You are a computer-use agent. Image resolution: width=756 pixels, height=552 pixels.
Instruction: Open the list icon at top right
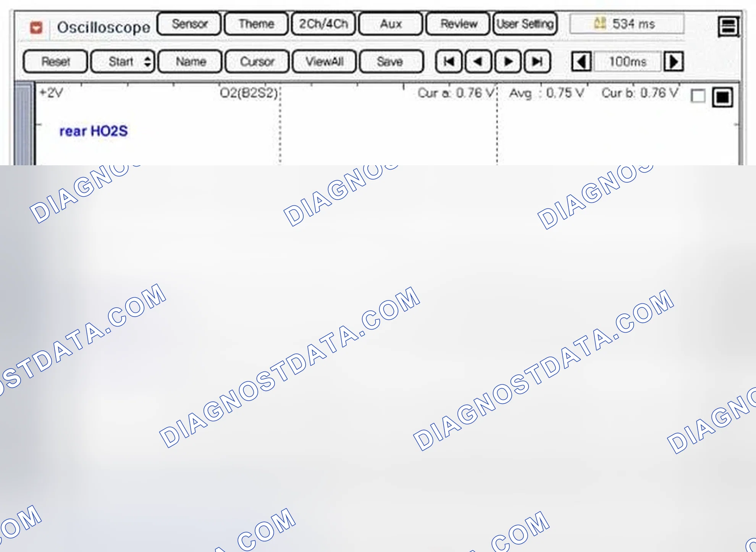(x=728, y=26)
